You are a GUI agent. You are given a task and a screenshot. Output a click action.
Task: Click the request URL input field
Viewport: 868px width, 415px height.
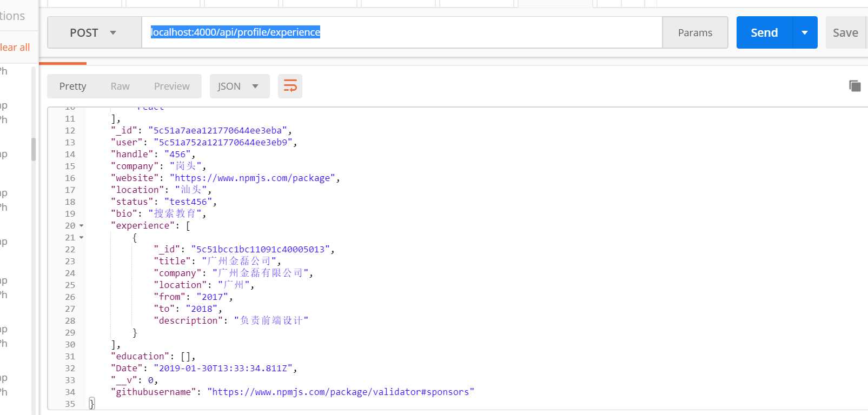tap(402, 32)
